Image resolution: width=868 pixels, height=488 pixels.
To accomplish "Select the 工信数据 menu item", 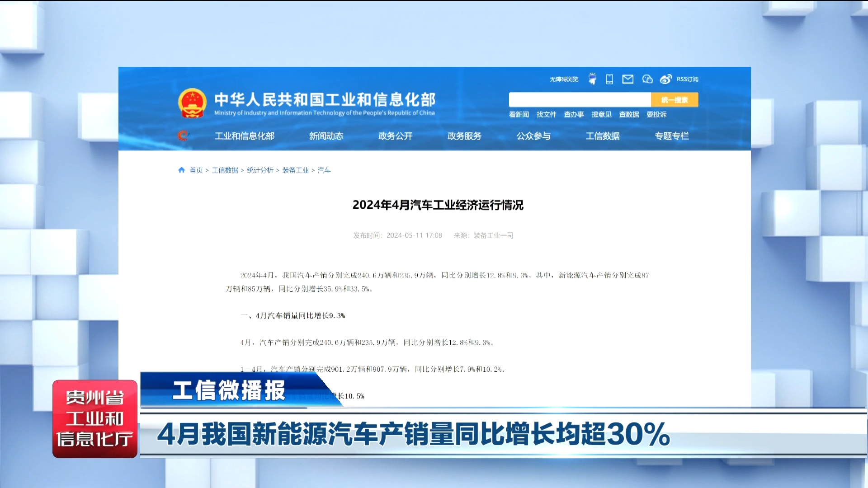I will pos(602,136).
